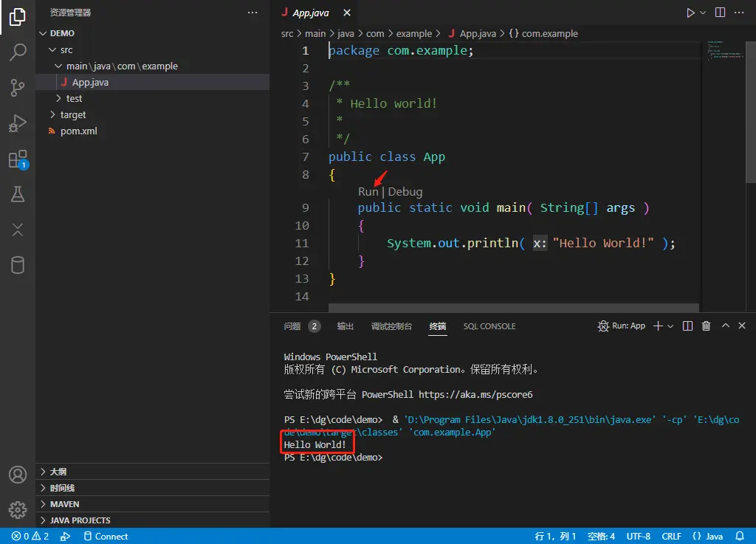The image size is (756, 544).
Task: Split the editor to the right
Action: pyautogui.click(x=720, y=13)
